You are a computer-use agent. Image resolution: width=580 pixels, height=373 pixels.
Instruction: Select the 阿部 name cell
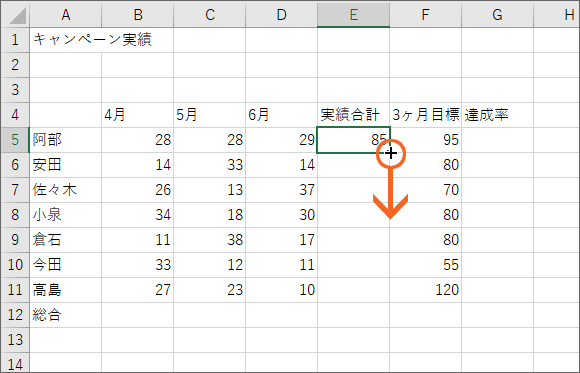tap(65, 140)
